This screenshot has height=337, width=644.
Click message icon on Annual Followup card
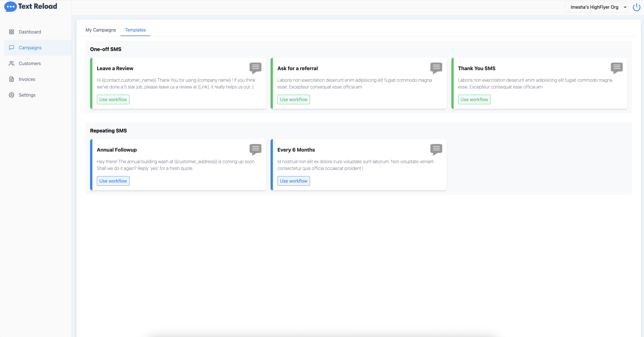255,149
